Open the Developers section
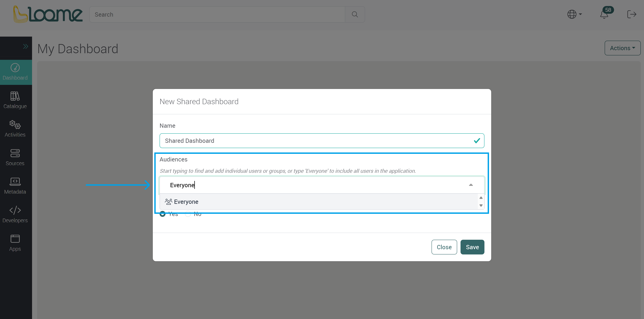644x319 pixels. click(15, 214)
